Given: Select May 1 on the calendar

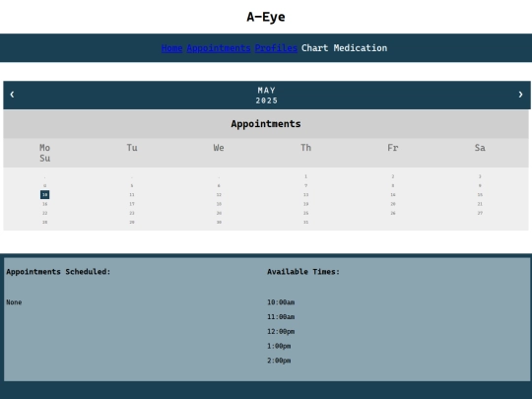Looking at the screenshot, I should [x=305, y=176].
